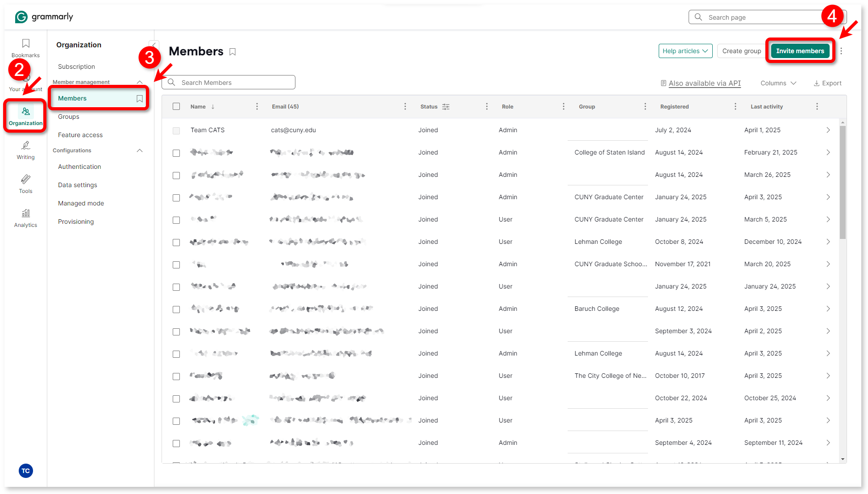Open the Tools sidebar section
Viewport: 868px width, 494px height.
coord(25,184)
